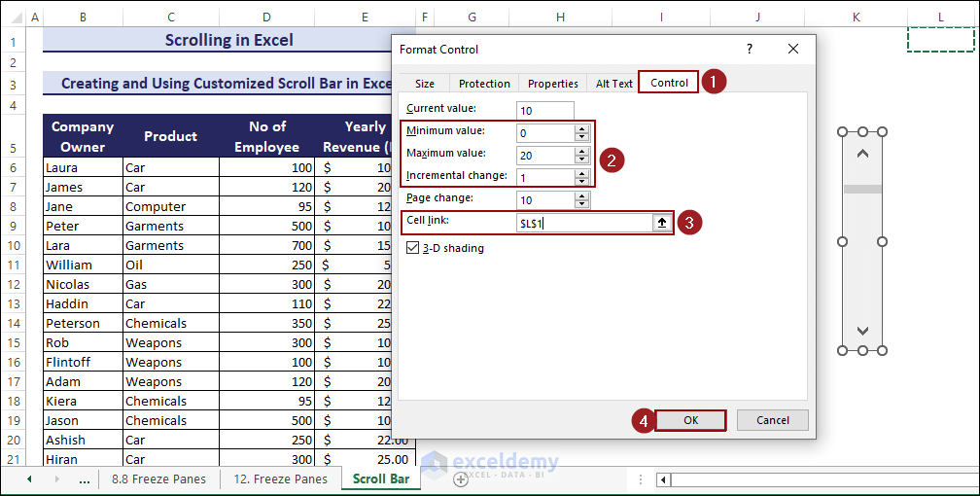
Task: Click the Company Owner header cell
Action: point(83,136)
